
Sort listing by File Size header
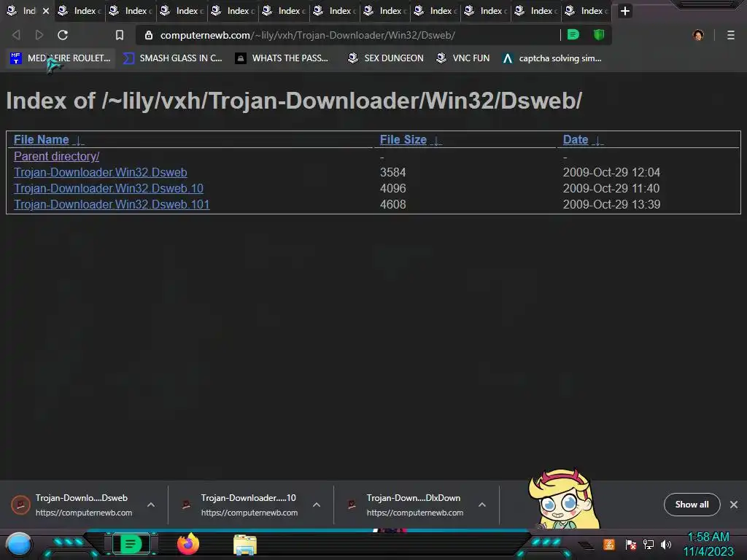(x=403, y=139)
